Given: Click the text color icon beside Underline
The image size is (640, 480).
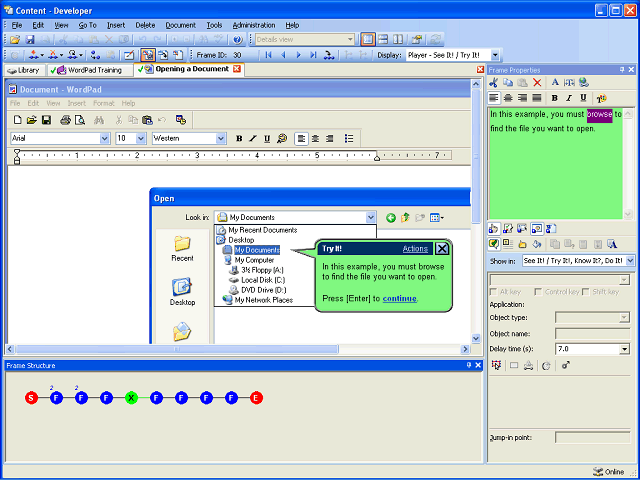Looking at the screenshot, I should pos(601,98).
